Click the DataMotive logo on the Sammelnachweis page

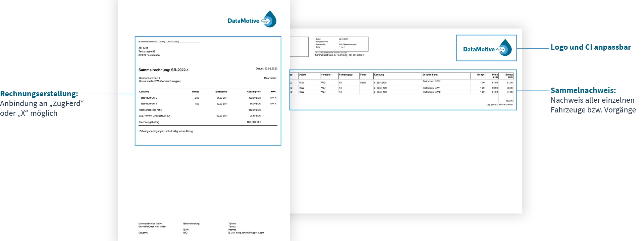click(x=487, y=48)
